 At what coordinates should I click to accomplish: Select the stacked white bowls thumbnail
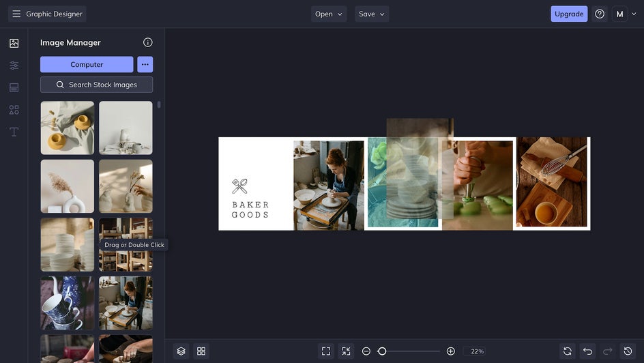[68, 244]
